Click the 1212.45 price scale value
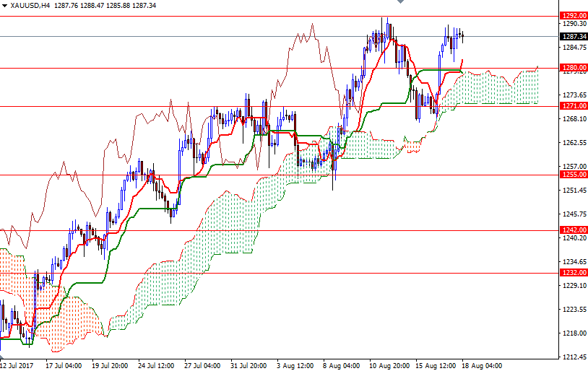 point(573,357)
